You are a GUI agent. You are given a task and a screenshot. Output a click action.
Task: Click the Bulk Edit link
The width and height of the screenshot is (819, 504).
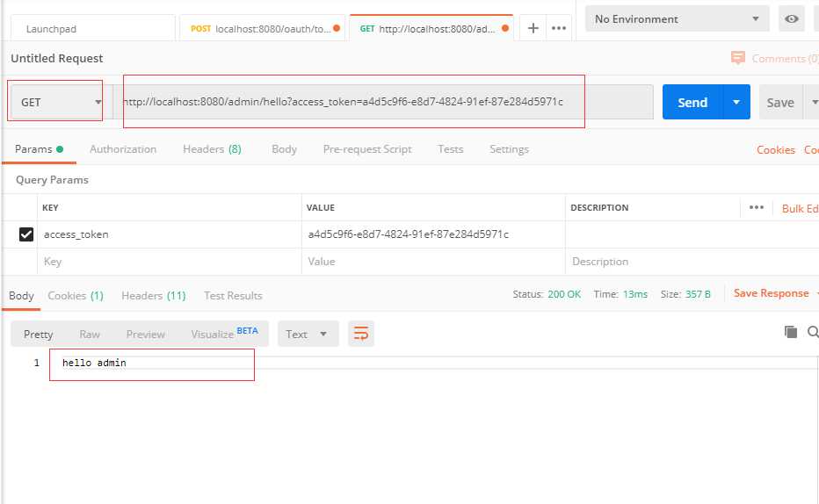(801, 208)
